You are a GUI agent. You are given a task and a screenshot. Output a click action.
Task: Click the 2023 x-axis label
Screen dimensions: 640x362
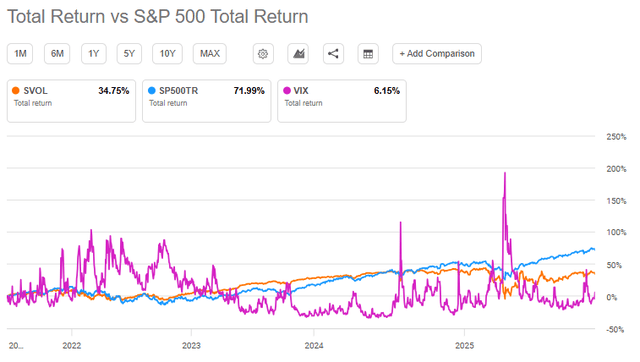point(191,346)
